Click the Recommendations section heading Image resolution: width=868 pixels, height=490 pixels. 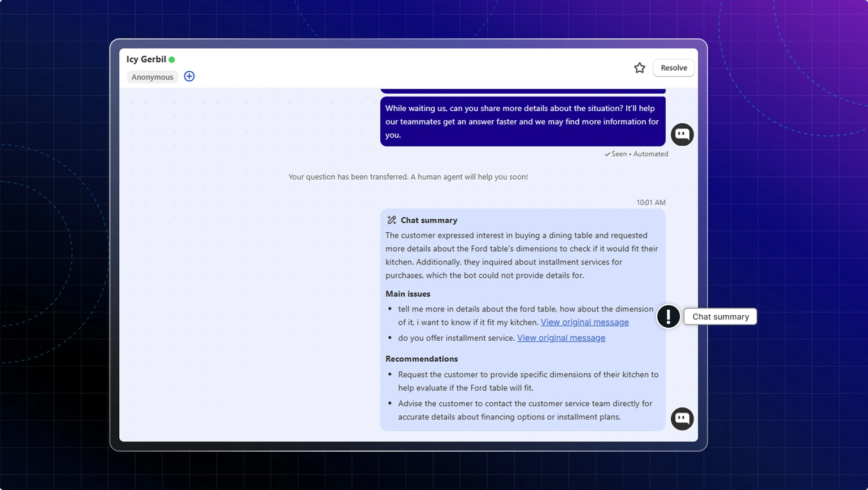click(421, 358)
